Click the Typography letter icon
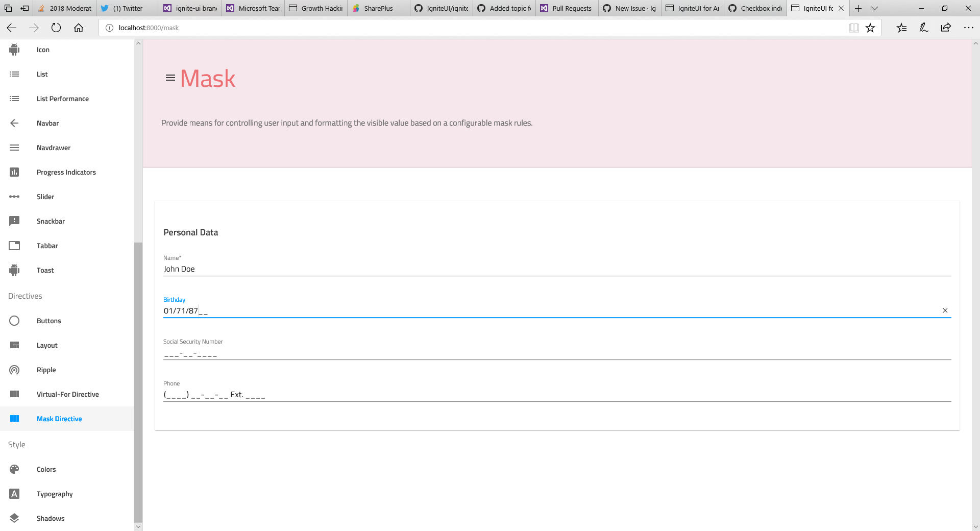The height and width of the screenshot is (531, 980). [x=14, y=494]
